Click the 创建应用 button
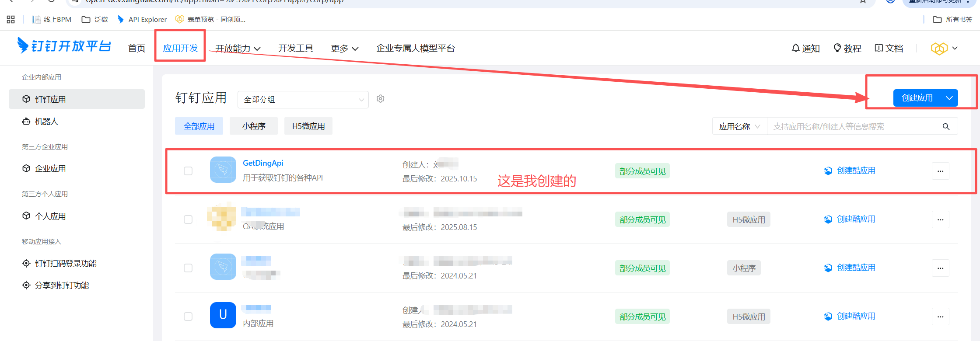 coord(917,98)
